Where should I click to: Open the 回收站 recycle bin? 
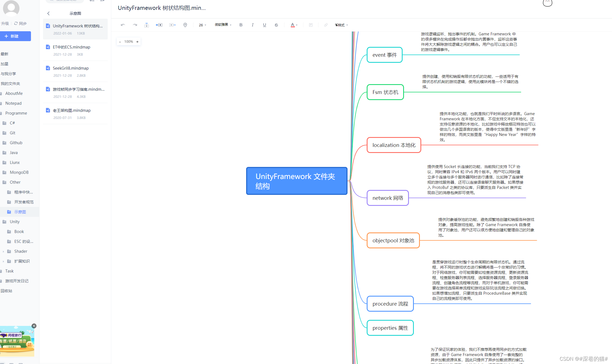tap(6, 291)
